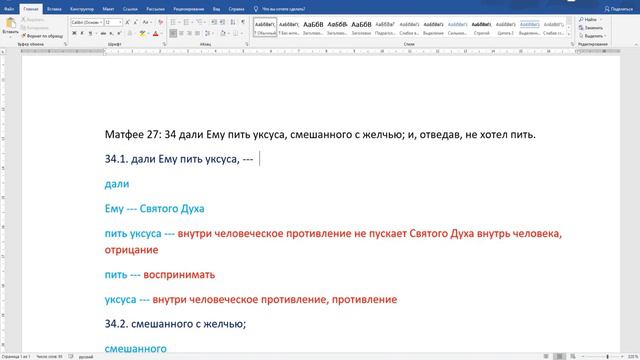Click the русский language indicator
The height and width of the screenshot is (360, 640).
point(86,356)
